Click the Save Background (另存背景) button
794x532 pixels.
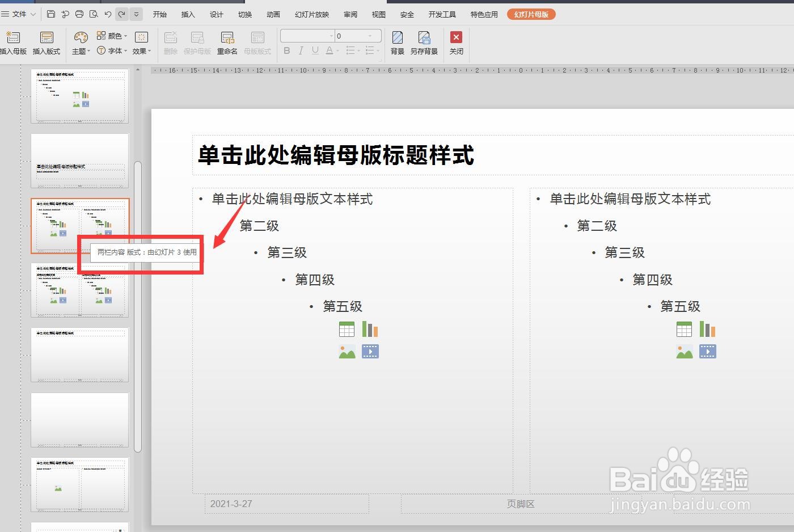424,43
